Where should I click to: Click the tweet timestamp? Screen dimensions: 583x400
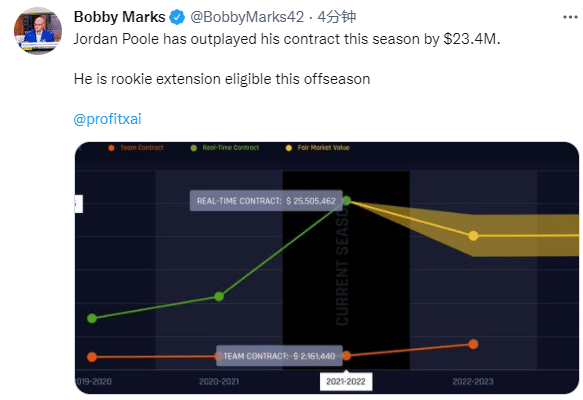point(336,17)
